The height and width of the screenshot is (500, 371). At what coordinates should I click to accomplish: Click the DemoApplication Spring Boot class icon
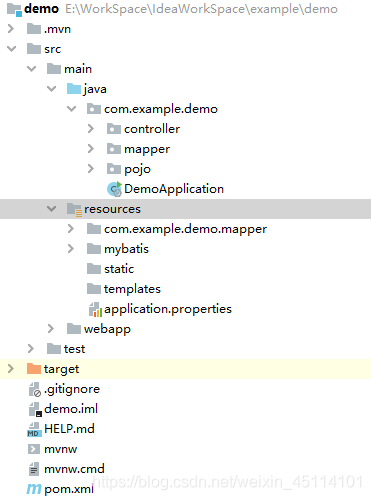coord(114,189)
